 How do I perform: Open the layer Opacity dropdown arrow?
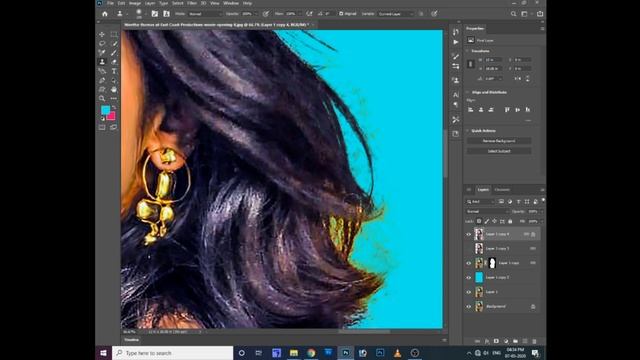(542, 212)
